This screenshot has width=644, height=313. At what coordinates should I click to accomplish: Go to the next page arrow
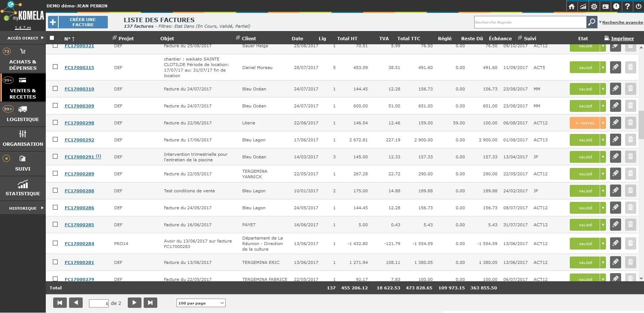(134, 303)
